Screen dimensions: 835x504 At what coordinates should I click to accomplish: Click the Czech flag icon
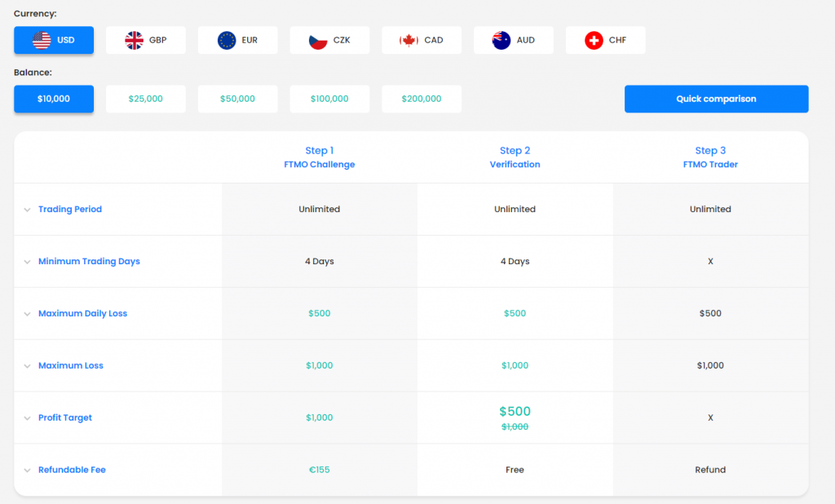pos(318,40)
